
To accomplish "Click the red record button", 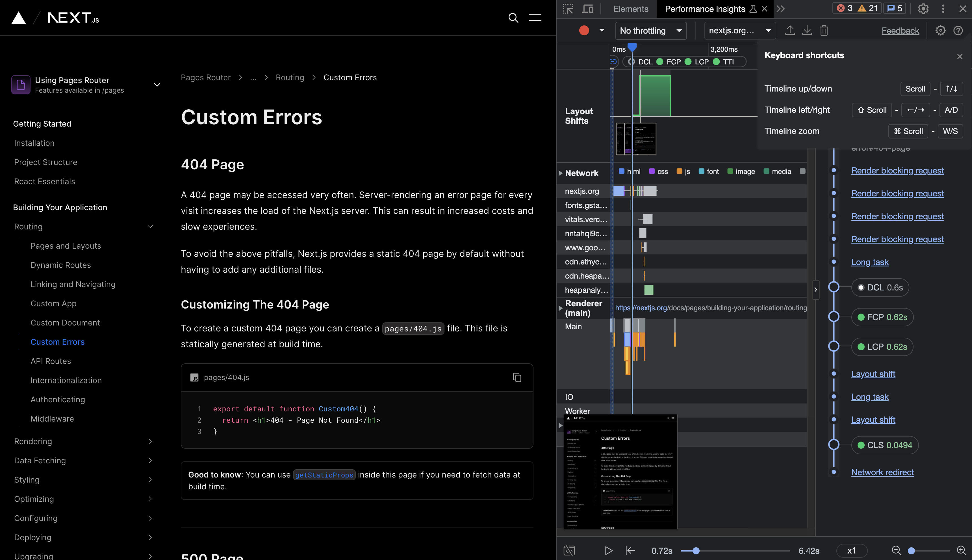I will [x=584, y=31].
